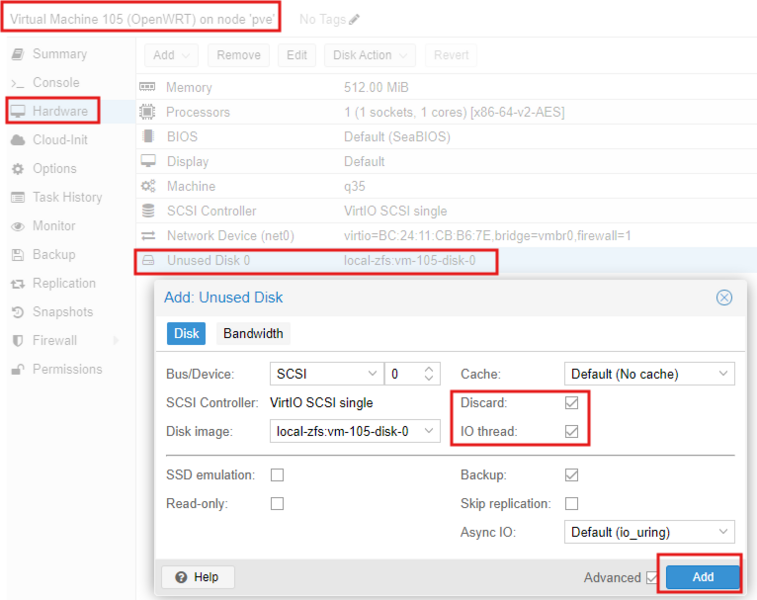Switch to the Bandwidth tab
The height and width of the screenshot is (600, 757).
(x=253, y=334)
